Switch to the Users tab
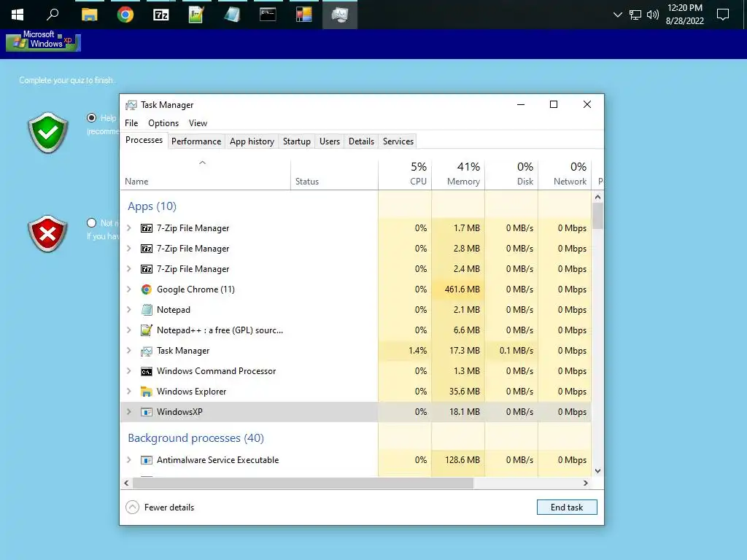The width and height of the screenshot is (747, 560). 330,141
